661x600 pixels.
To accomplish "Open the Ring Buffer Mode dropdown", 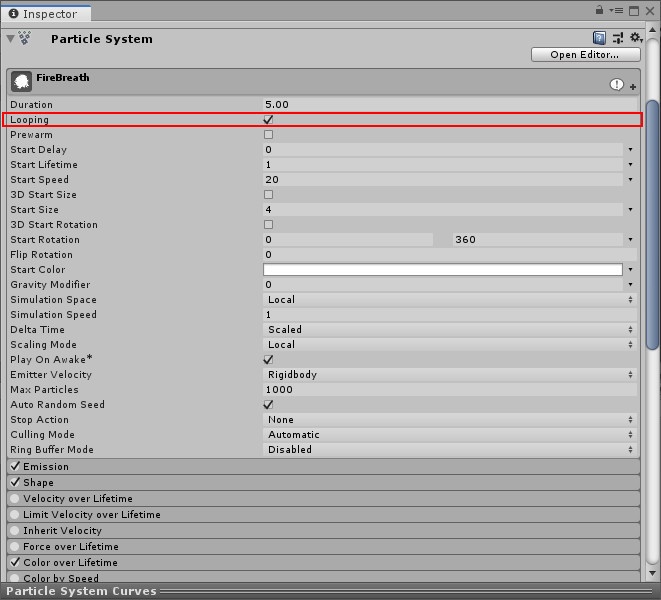I will tap(450, 449).
